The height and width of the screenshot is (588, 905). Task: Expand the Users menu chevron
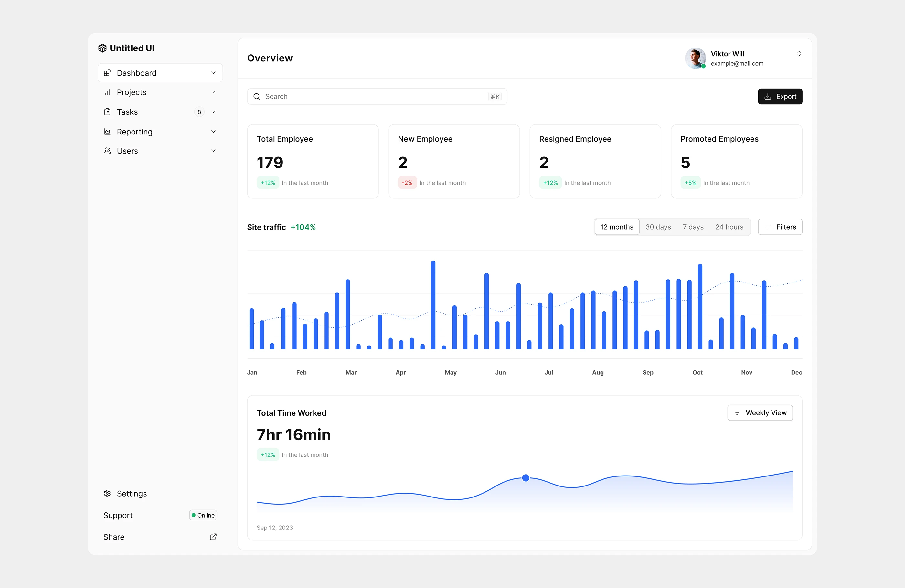click(213, 151)
